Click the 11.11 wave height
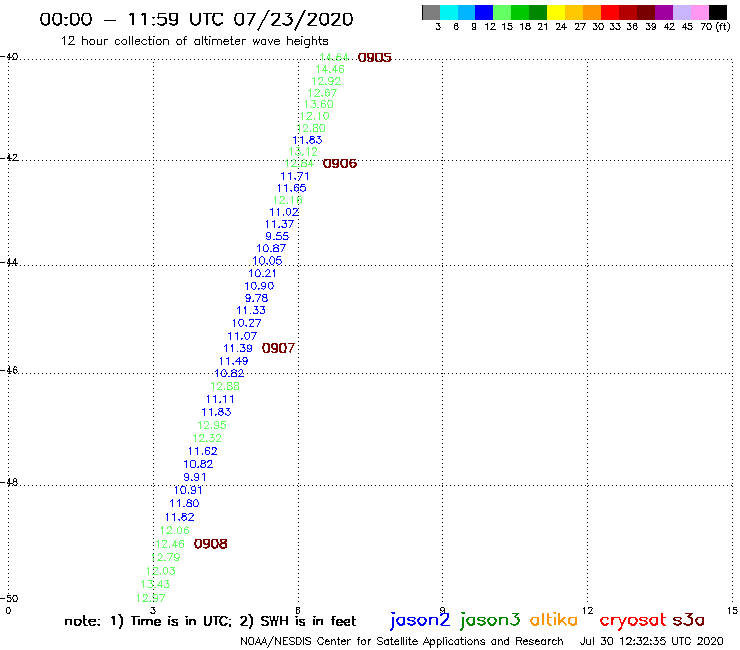The image size is (740, 650). click(x=220, y=399)
